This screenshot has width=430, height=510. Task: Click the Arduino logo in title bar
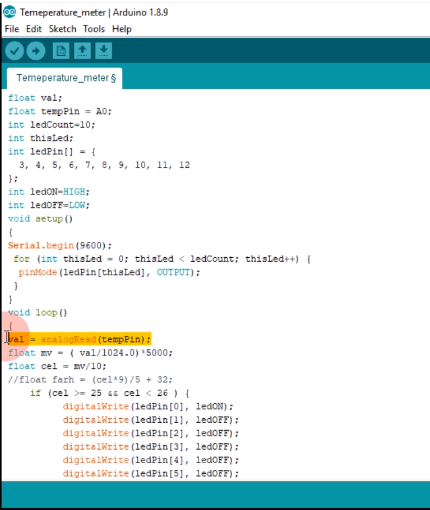(x=10, y=12)
